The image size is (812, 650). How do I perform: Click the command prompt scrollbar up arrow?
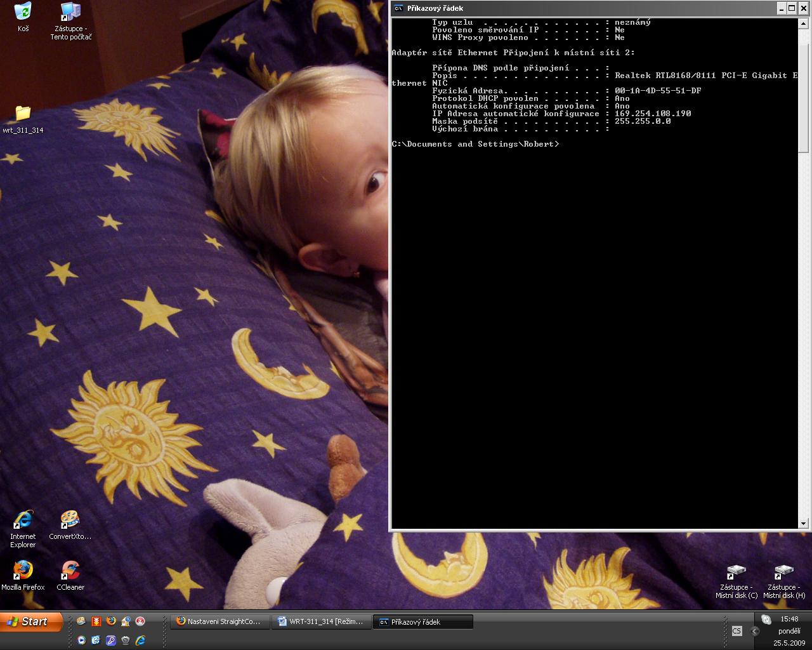click(803, 23)
